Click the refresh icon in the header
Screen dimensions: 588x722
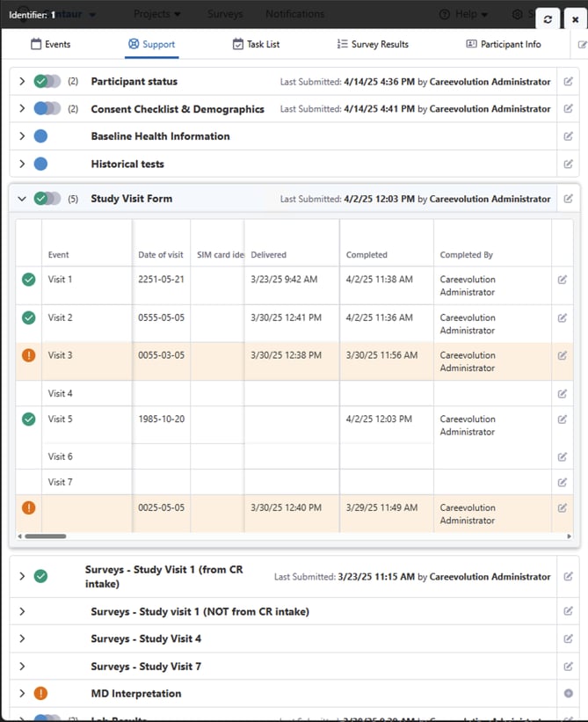(548, 19)
